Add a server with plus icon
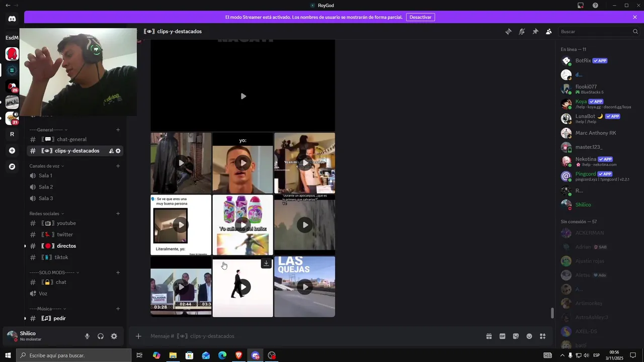 pyautogui.click(x=12, y=150)
